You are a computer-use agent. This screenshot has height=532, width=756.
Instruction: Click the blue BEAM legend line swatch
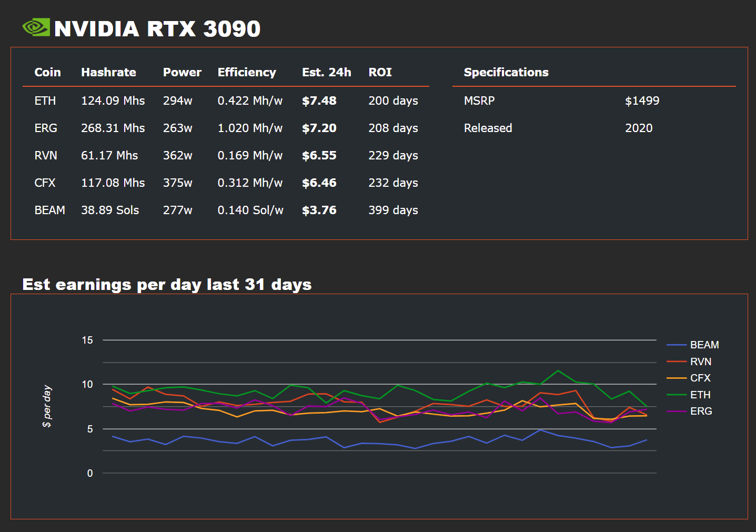click(677, 345)
